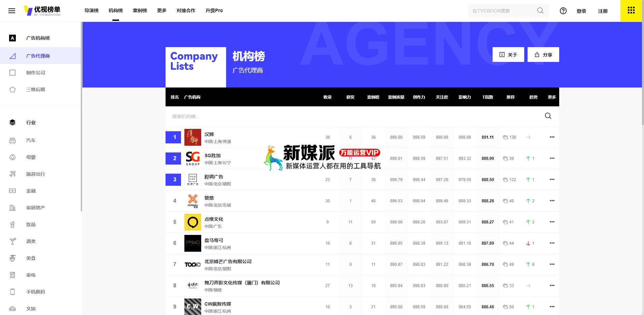
Task: Click the 腔调广告 agency name
Action: (214, 177)
